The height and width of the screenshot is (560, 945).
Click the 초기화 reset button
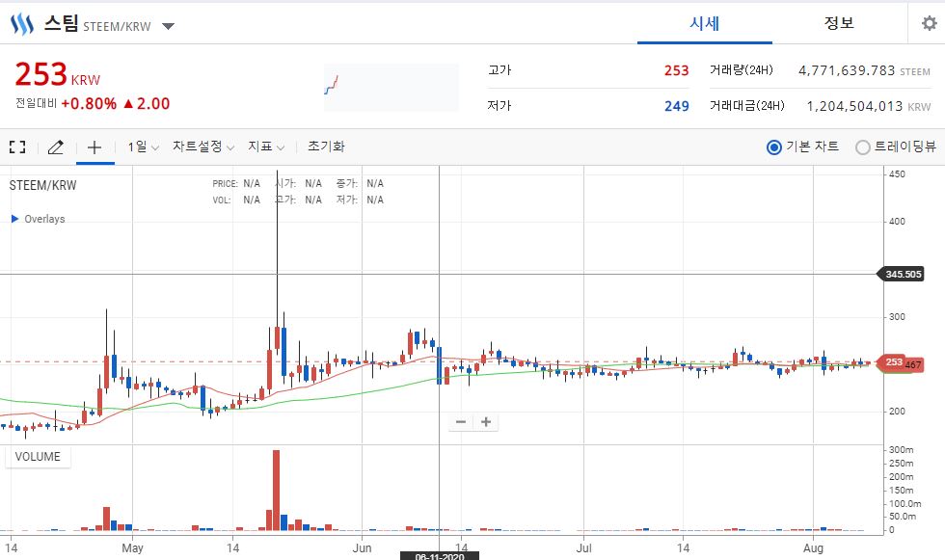(x=326, y=147)
